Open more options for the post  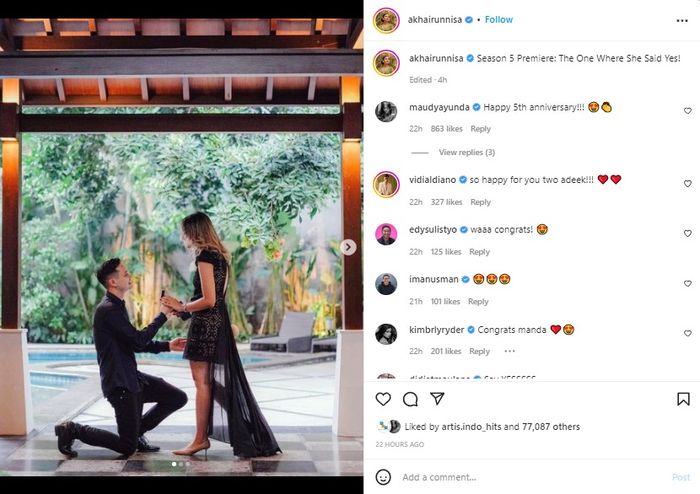(x=683, y=19)
